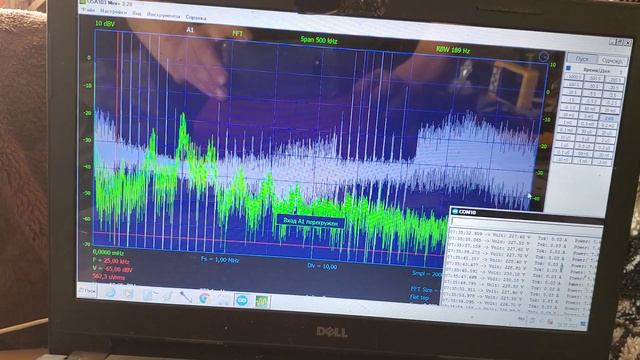Open Google Chrome from the taskbar
The image size is (640, 360).
point(204,298)
